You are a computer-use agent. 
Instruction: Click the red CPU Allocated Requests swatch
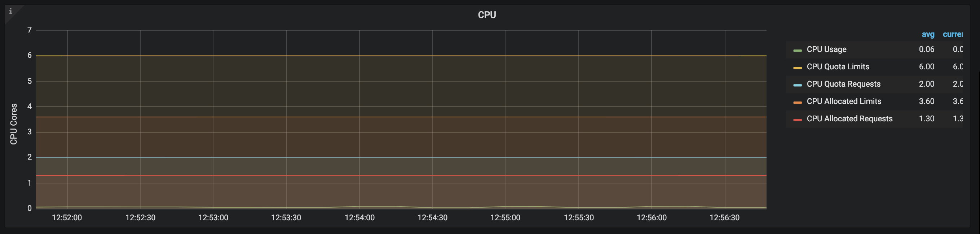point(798,120)
